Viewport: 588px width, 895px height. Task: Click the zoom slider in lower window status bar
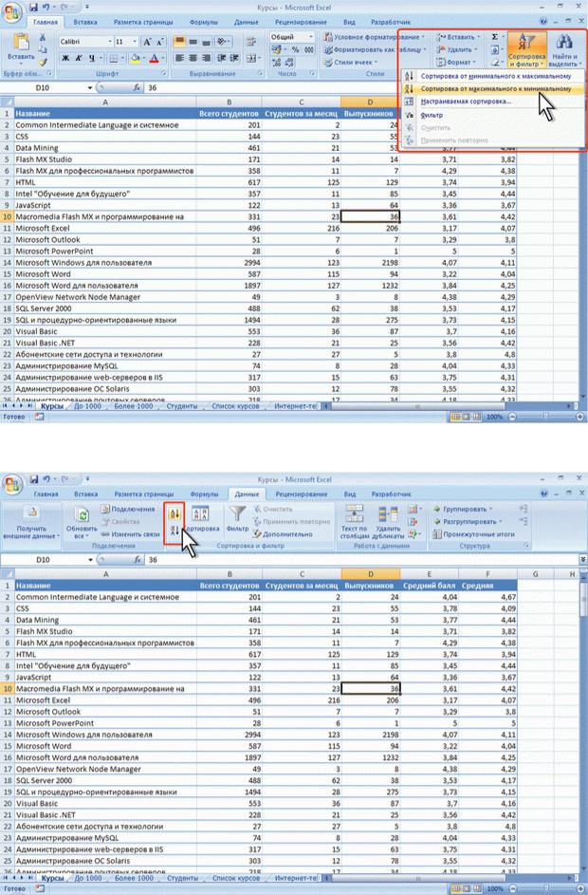click(545, 888)
